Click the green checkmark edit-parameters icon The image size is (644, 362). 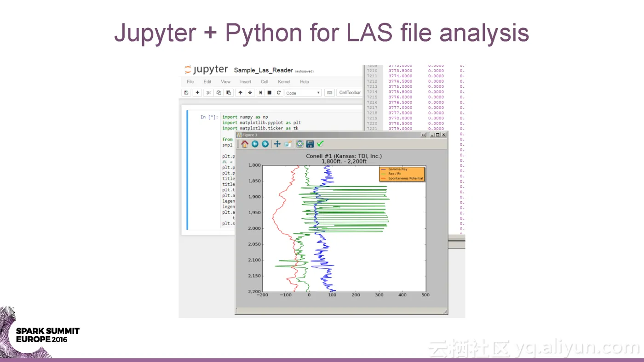pyautogui.click(x=321, y=144)
